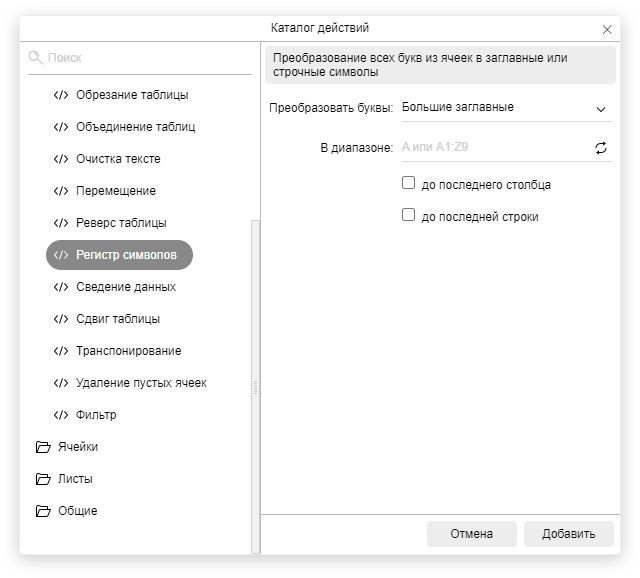Screen dimensions: 640x578
Task: Expand the Ячейки folder
Action: (x=78, y=447)
